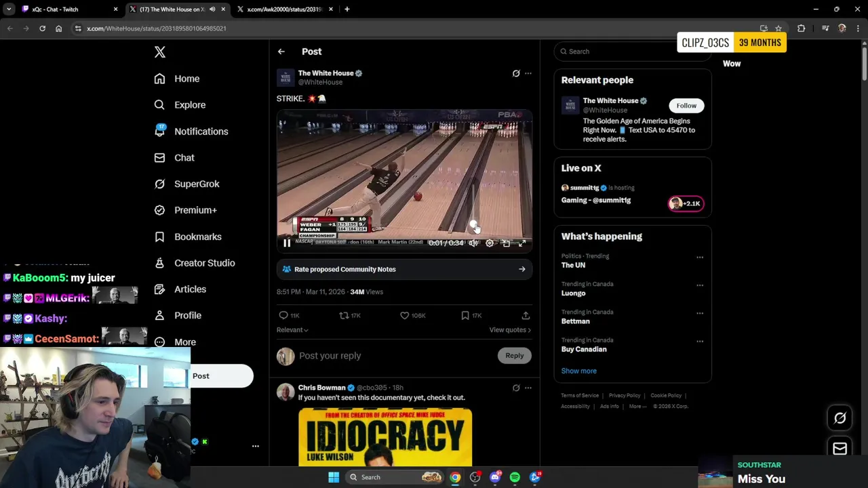Open more options for Luongo trend
Image resolution: width=868 pixels, height=488 pixels.
[x=700, y=285]
